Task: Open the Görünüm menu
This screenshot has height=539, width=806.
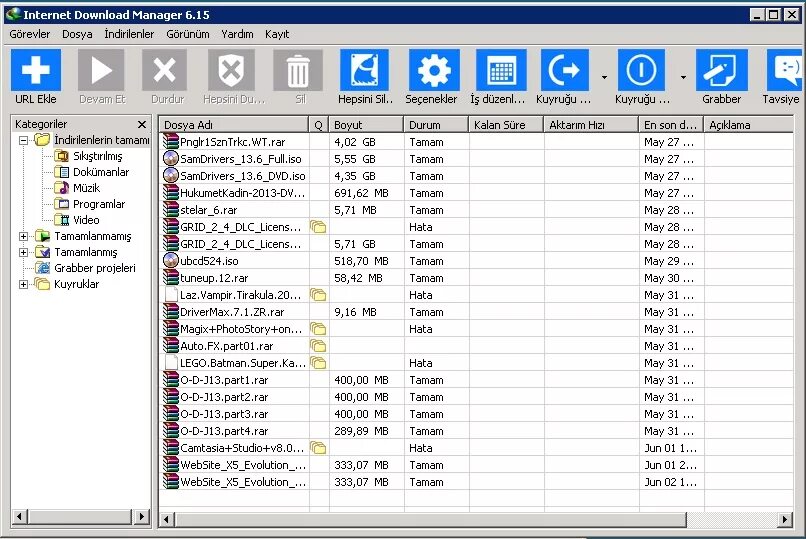Action: pos(188,34)
